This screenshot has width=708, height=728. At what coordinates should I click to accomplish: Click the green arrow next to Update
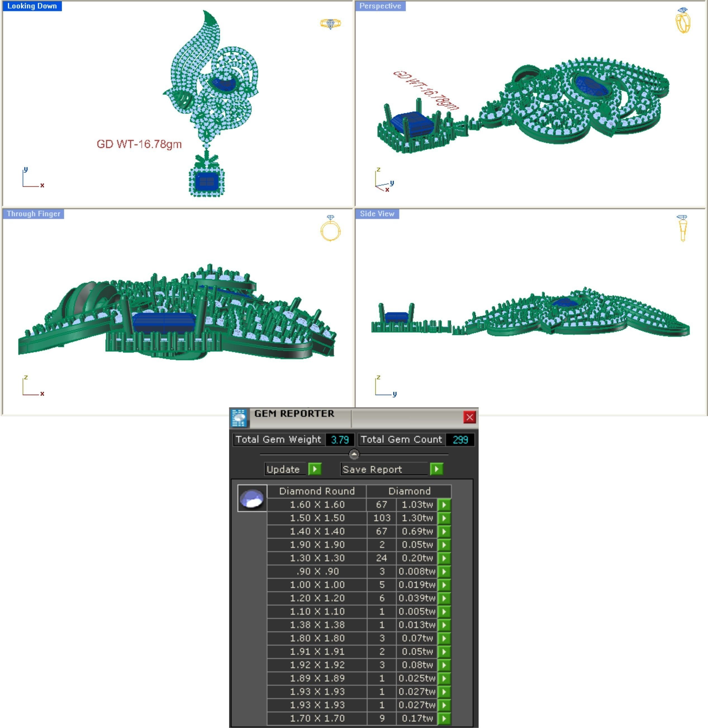pyautogui.click(x=315, y=469)
